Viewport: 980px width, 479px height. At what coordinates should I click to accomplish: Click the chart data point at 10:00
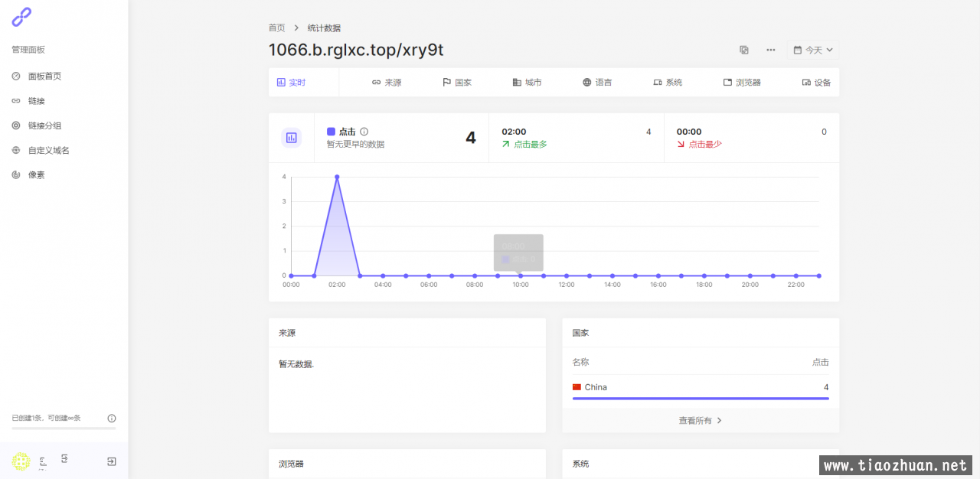click(521, 275)
